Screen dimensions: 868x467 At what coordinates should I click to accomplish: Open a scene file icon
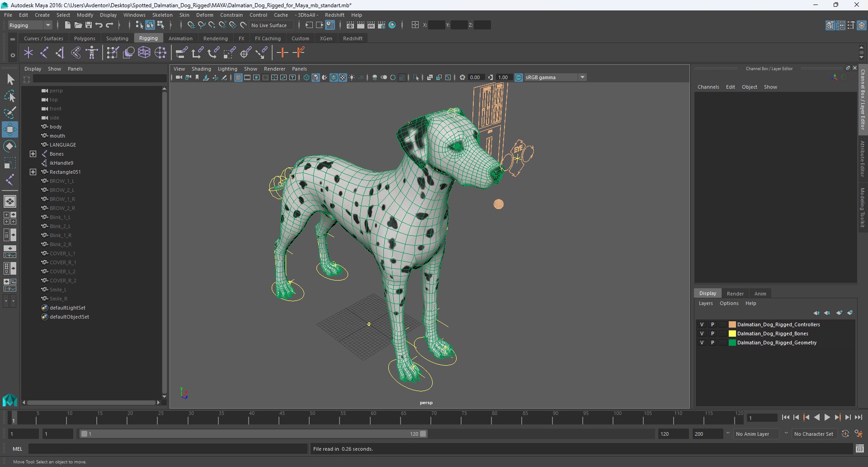(x=78, y=25)
